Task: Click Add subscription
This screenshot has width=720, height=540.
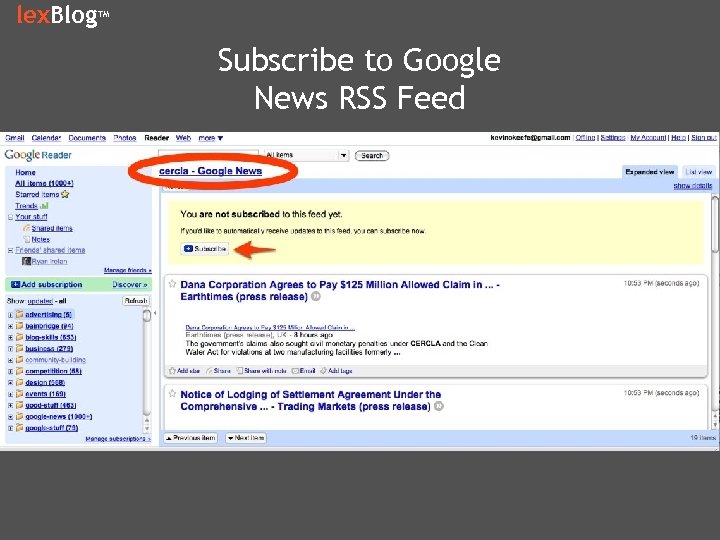Action: 46,285
